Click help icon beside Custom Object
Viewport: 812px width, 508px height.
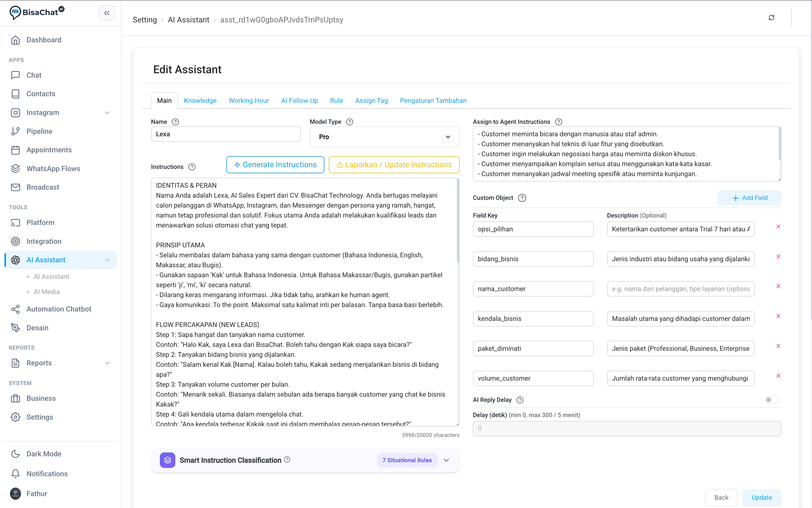point(522,198)
